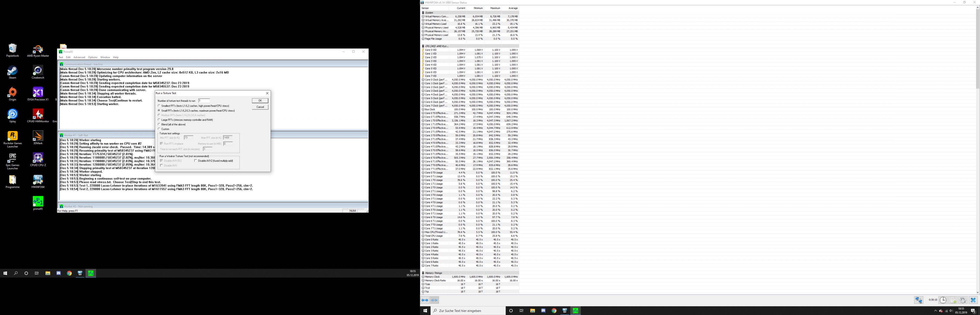Collapse the Memory Timings sensor group
Screen dimensions: 980x315
pyautogui.click(x=433, y=273)
